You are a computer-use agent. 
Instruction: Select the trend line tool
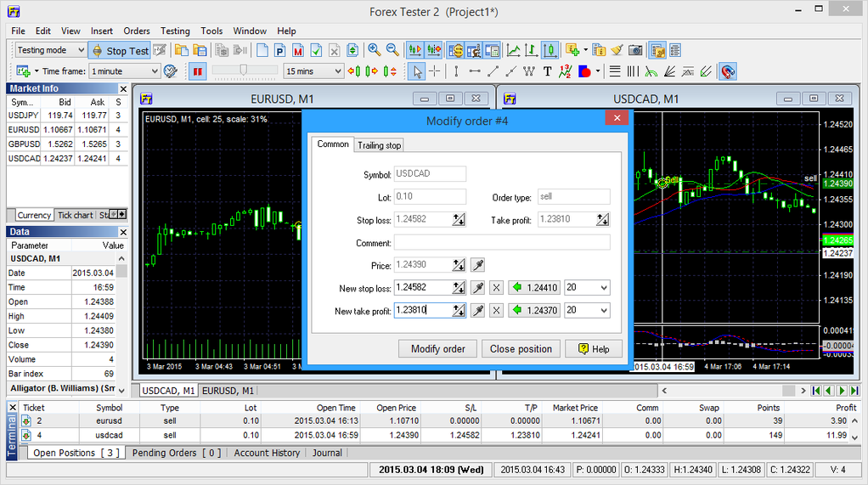(x=493, y=70)
